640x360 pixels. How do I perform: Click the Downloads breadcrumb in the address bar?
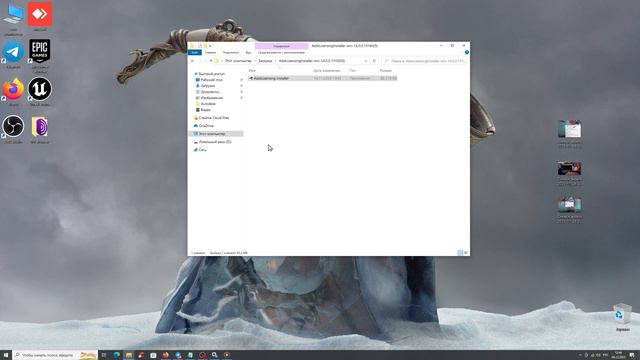click(265, 61)
